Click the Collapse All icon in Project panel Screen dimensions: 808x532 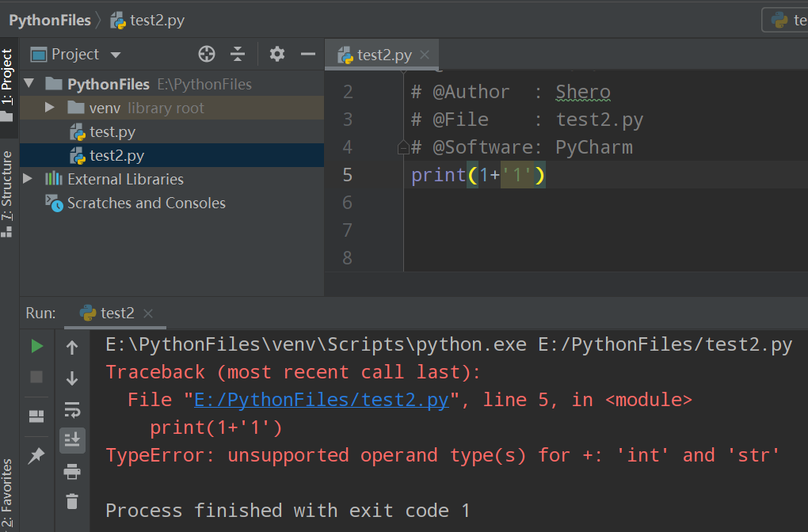coord(238,54)
